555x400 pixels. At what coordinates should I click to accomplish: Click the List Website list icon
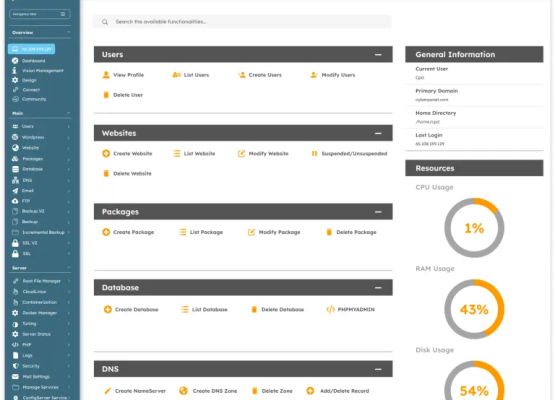pos(176,153)
